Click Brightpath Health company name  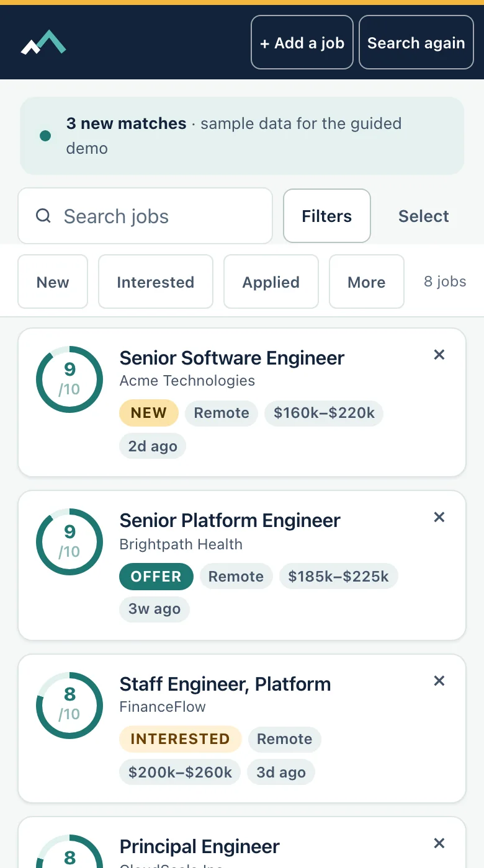pos(181,544)
